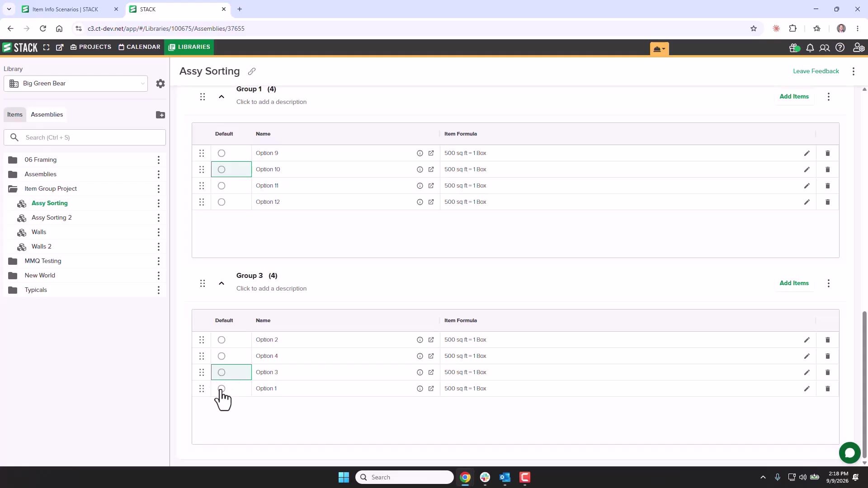Open Group 1 more options menu
This screenshot has width=868, height=488.
829,97
